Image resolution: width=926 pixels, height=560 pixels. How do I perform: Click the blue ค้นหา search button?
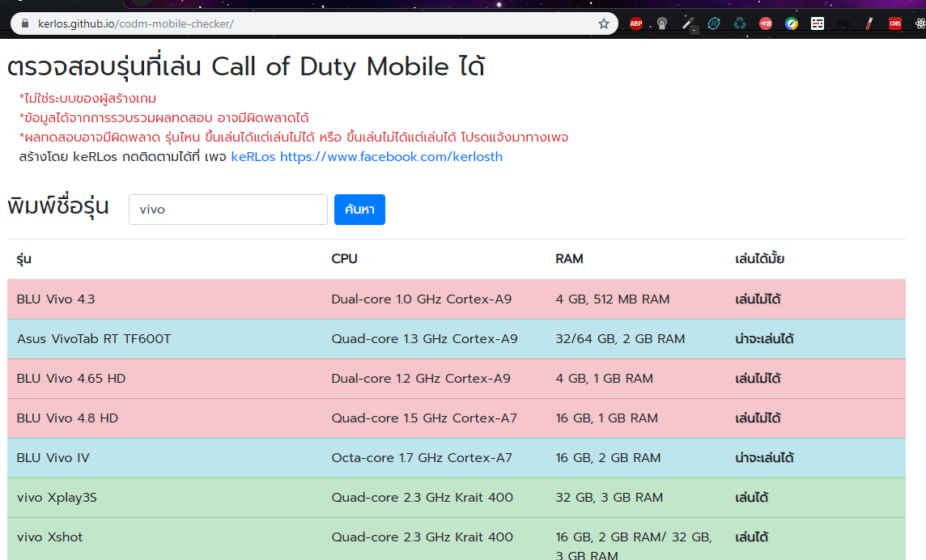(x=359, y=210)
